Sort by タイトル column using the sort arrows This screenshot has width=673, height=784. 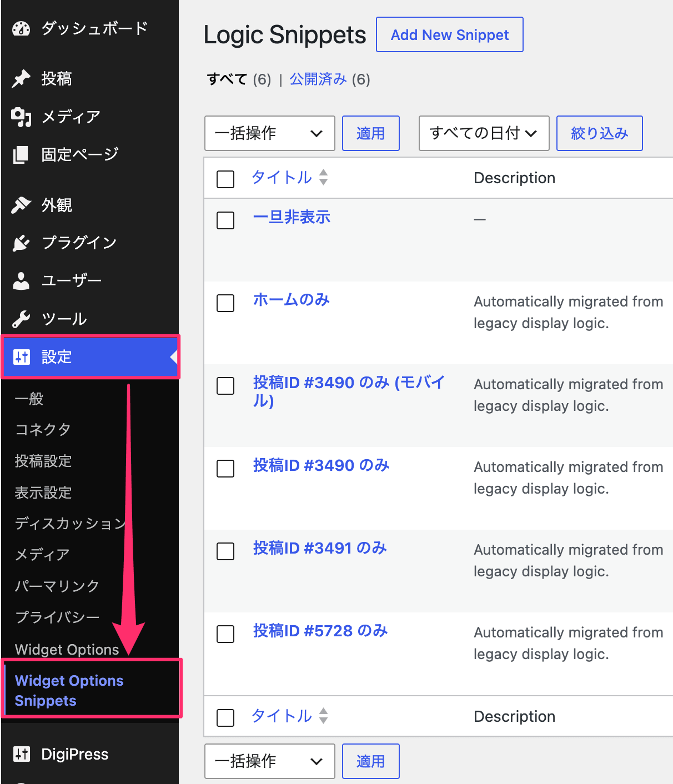[324, 178]
